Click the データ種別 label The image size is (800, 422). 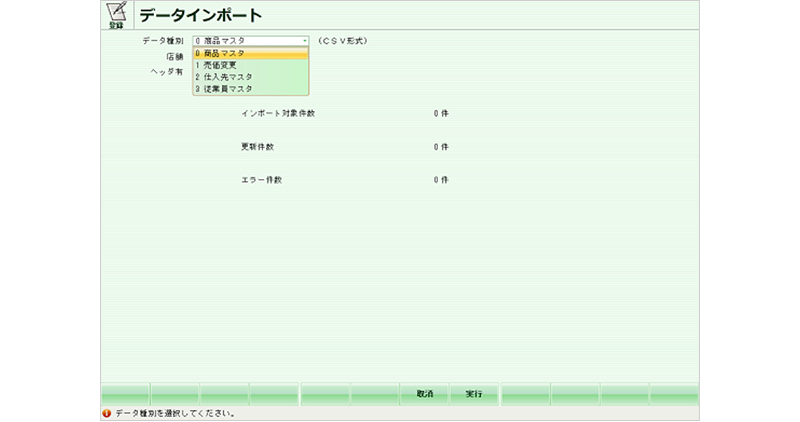point(163,41)
